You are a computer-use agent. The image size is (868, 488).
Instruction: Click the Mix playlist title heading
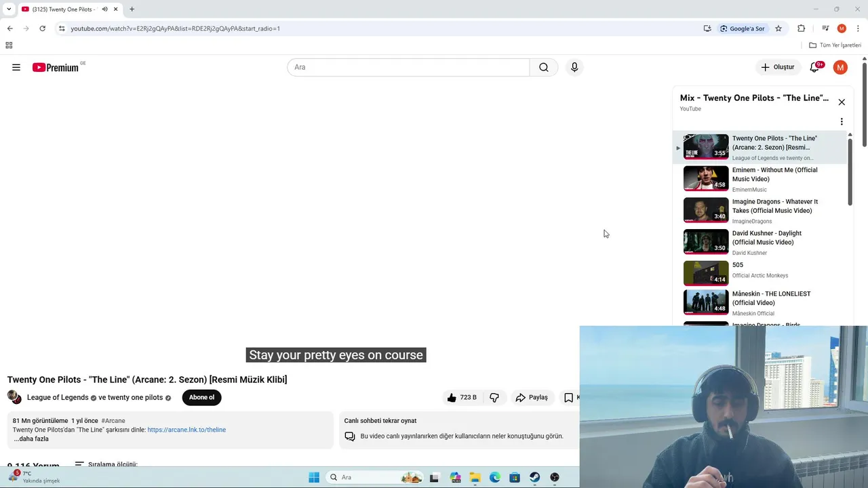754,98
